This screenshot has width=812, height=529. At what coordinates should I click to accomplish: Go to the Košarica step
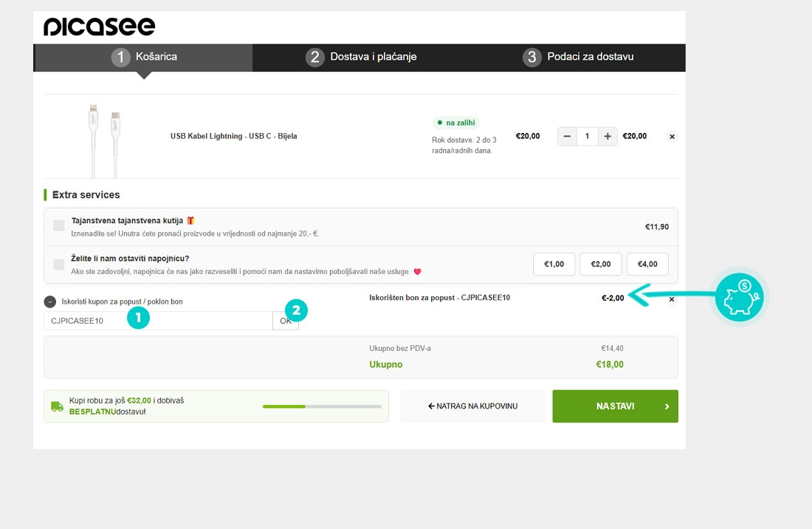click(143, 57)
